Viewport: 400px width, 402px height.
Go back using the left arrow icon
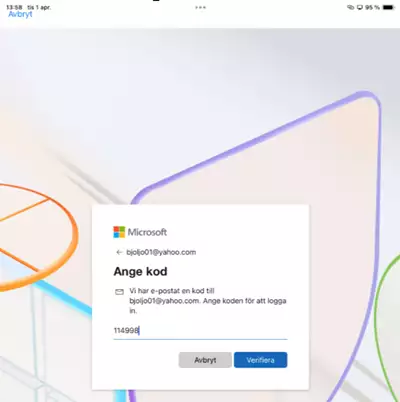click(x=119, y=252)
